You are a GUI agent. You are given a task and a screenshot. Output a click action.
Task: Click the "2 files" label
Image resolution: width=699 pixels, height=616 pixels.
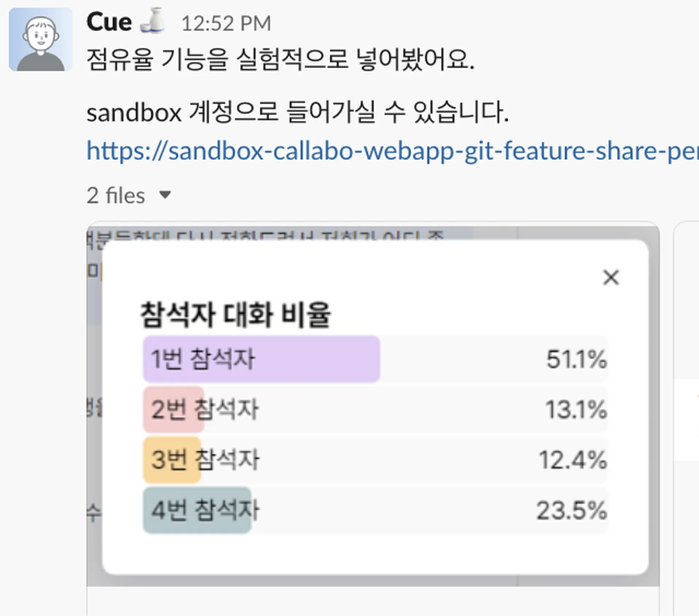tap(116, 196)
